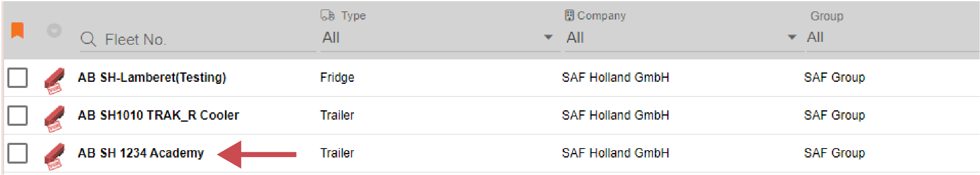Open the AB SH 1234 Academy fleet entry
Viewport: 980px width, 175px height.
141,153
